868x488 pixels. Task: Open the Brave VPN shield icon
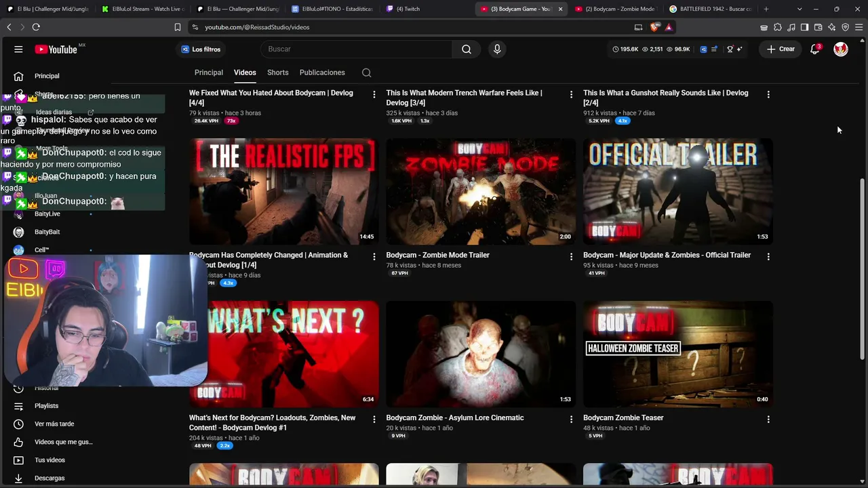click(x=845, y=27)
